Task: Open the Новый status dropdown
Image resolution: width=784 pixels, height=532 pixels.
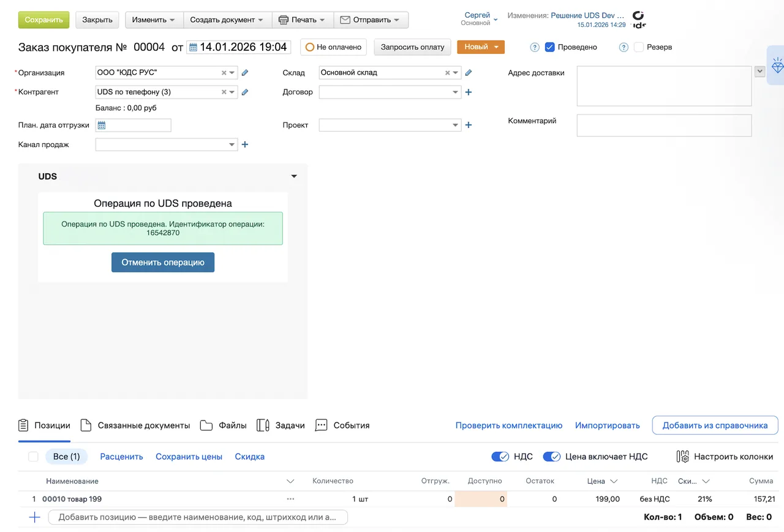Action: 481,47
